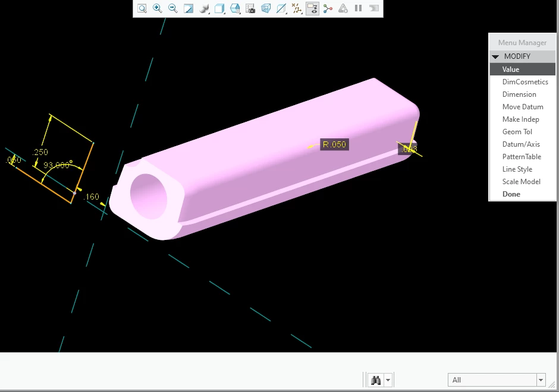Open the section clipping plane icon
This screenshot has height=392, width=559.
[282, 8]
